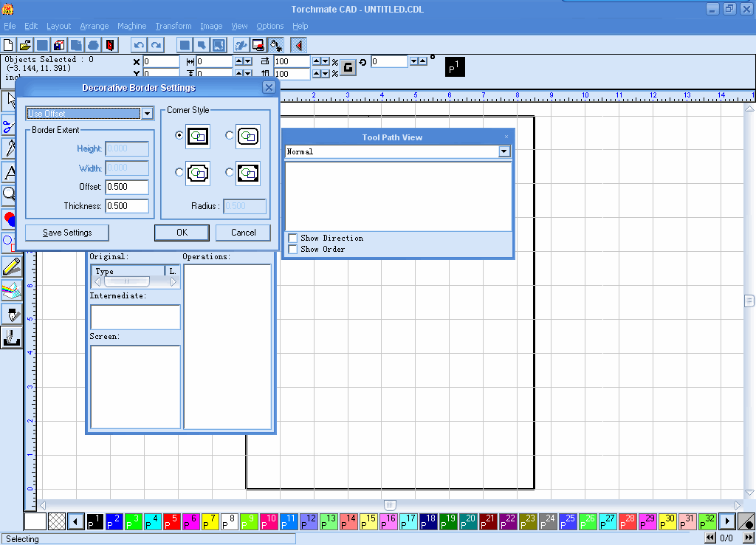
Task: Click the Open file folder icon
Action: [25, 45]
